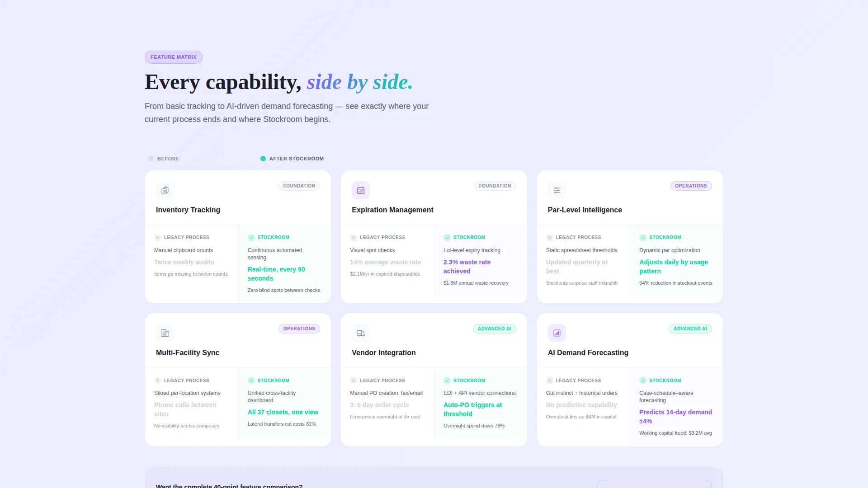Click the BEFORE legend label
868x488 pixels.
pyautogui.click(x=168, y=159)
